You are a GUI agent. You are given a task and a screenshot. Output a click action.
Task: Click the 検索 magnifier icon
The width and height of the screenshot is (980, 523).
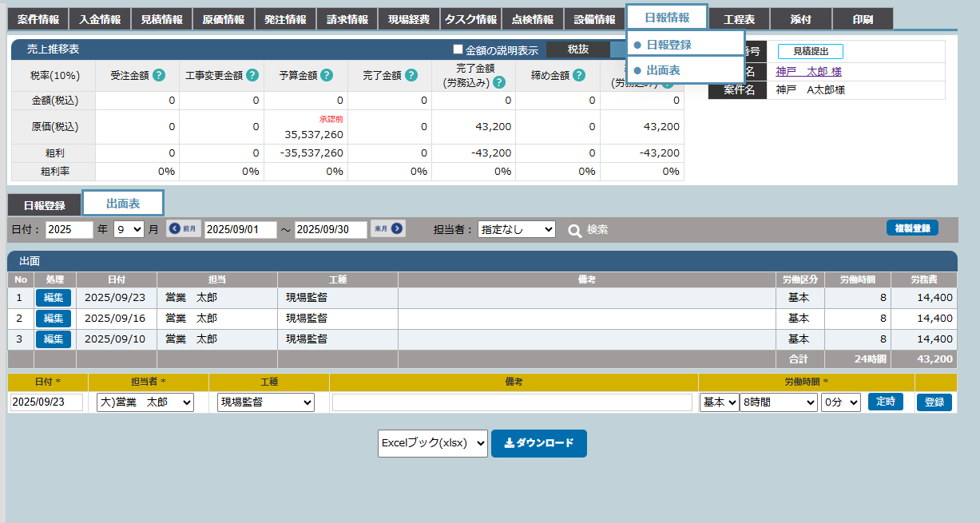pyautogui.click(x=575, y=230)
